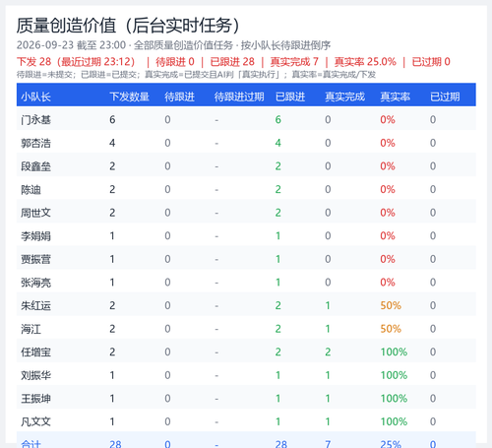The height and width of the screenshot is (448, 492).
Task: Click the summary 已跟进 28 text
Action: click(x=232, y=62)
